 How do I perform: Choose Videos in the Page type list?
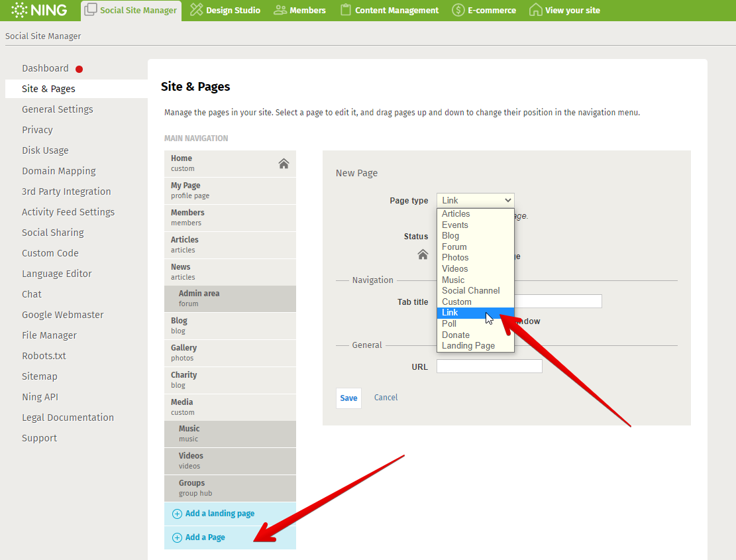click(x=475, y=268)
